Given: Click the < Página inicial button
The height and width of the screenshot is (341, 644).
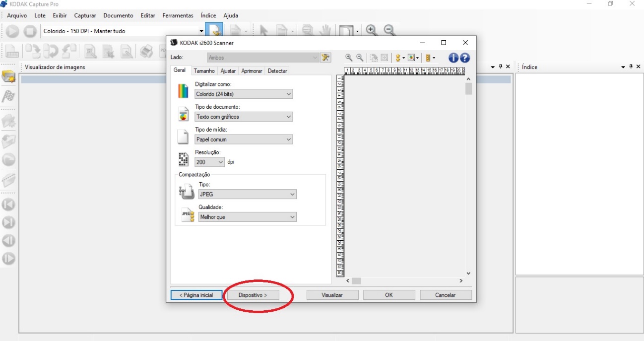Looking at the screenshot, I should [x=196, y=295].
